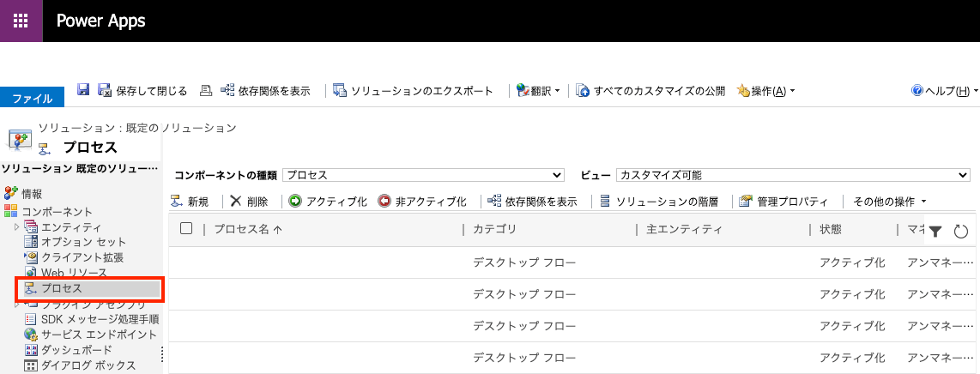Click the grid refresh icon
Screen dimensions: 980x374
961,232
